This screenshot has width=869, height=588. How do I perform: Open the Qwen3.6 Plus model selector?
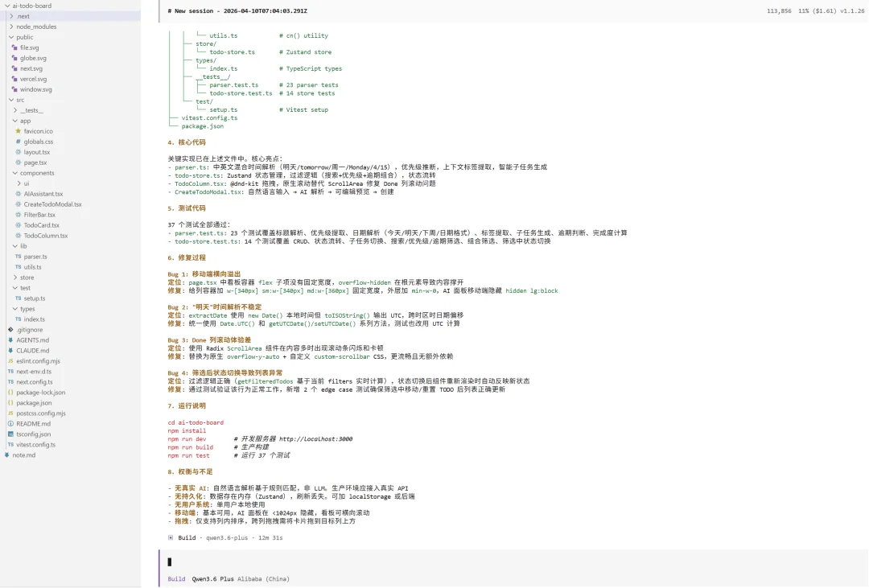(x=212, y=578)
